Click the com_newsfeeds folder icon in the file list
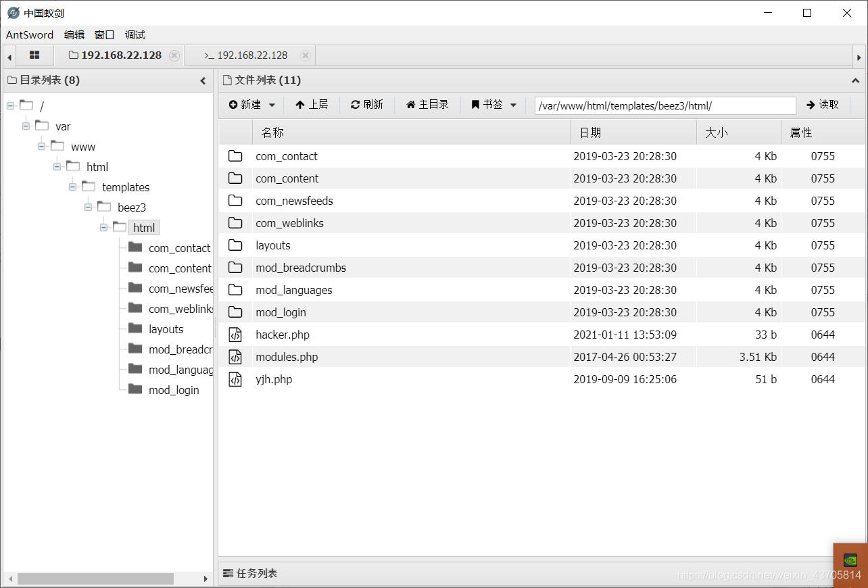 click(x=235, y=201)
